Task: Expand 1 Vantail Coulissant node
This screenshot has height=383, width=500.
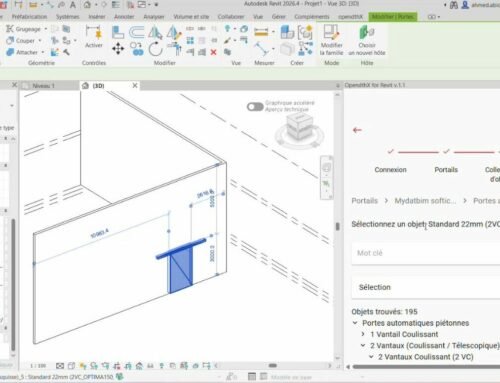Action: (363, 334)
